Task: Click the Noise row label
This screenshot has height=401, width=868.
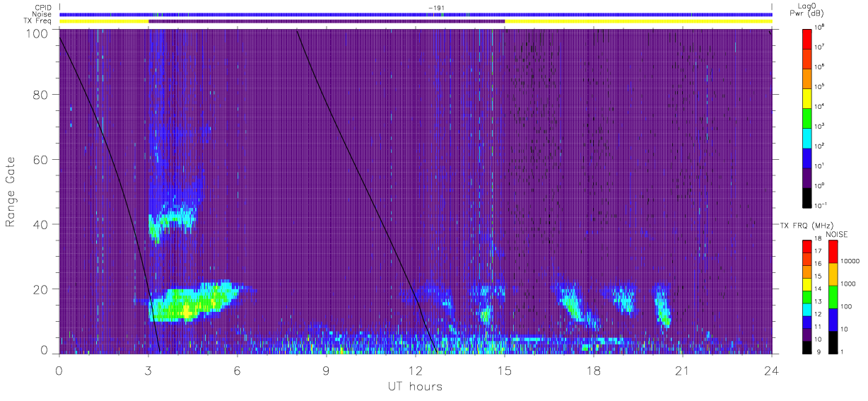Action: tap(42, 14)
